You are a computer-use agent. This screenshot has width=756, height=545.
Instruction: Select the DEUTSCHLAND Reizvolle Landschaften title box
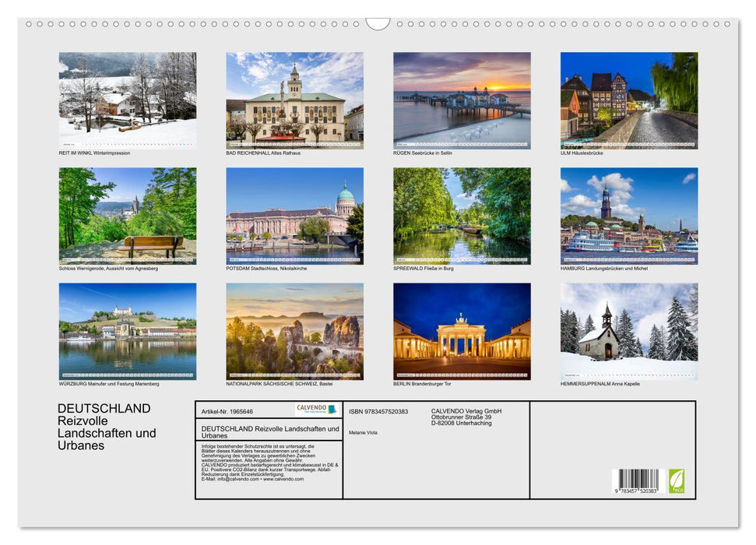pyautogui.click(x=269, y=429)
